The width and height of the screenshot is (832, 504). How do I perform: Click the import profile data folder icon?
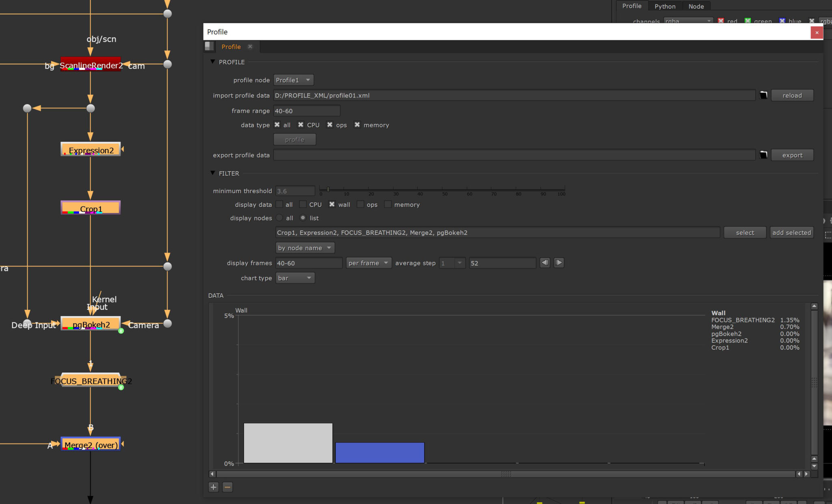(763, 95)
